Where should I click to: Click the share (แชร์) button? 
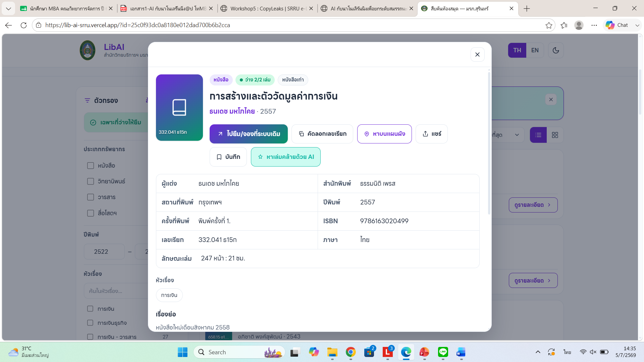click(x=431, y=134)
